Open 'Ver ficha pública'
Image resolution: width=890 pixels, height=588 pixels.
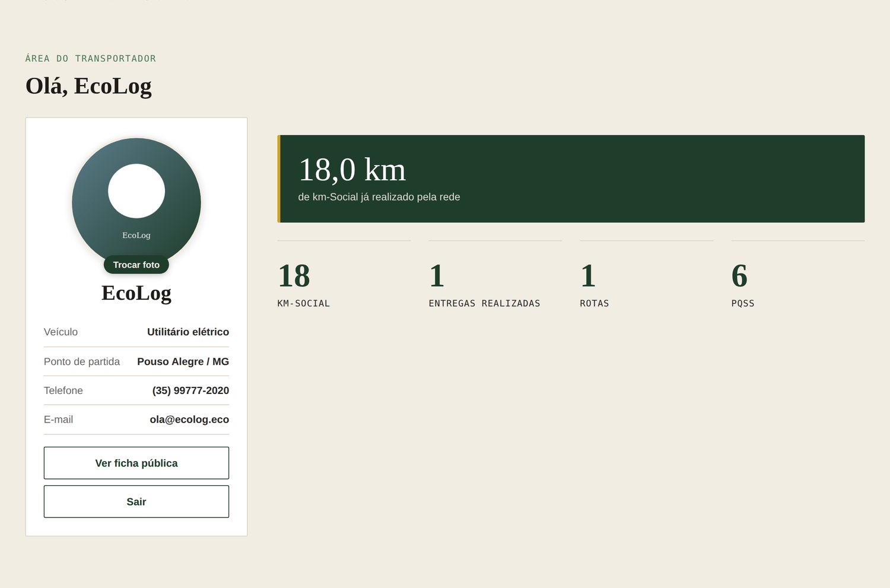tap(136, 463)
